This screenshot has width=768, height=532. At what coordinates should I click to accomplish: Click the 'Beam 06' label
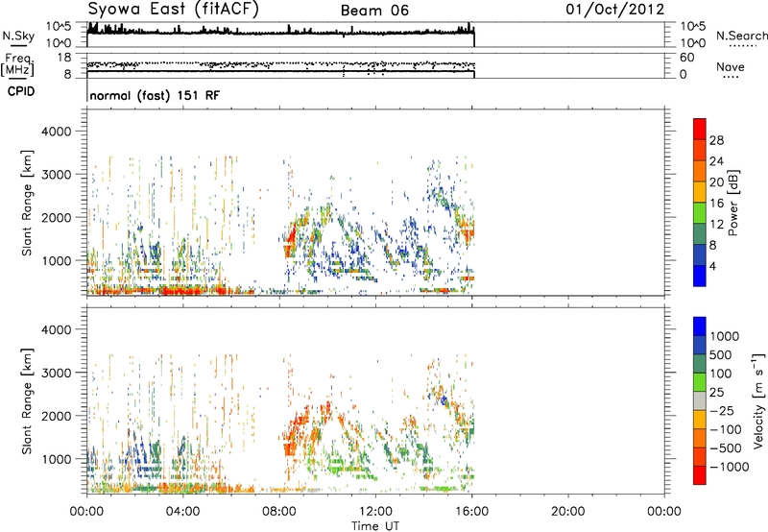point(374,11)
